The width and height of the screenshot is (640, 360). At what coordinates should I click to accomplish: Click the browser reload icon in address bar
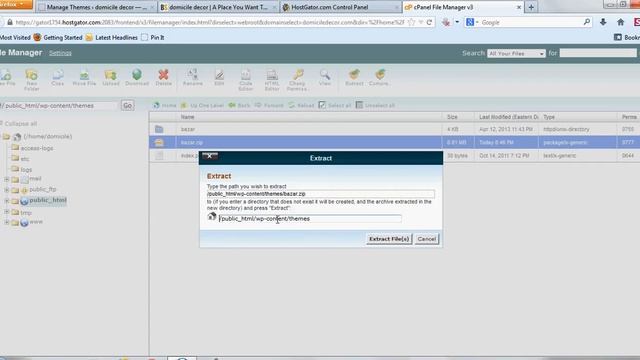point(429,22)
